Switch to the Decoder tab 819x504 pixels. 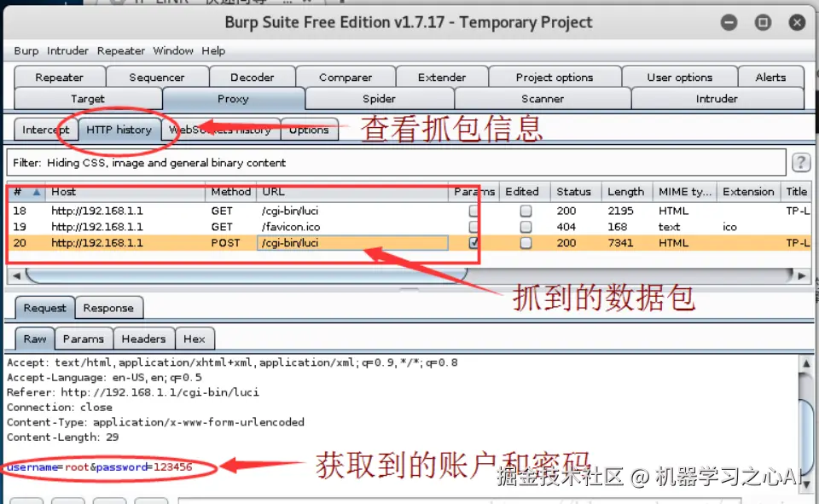(x=253, y=78)
